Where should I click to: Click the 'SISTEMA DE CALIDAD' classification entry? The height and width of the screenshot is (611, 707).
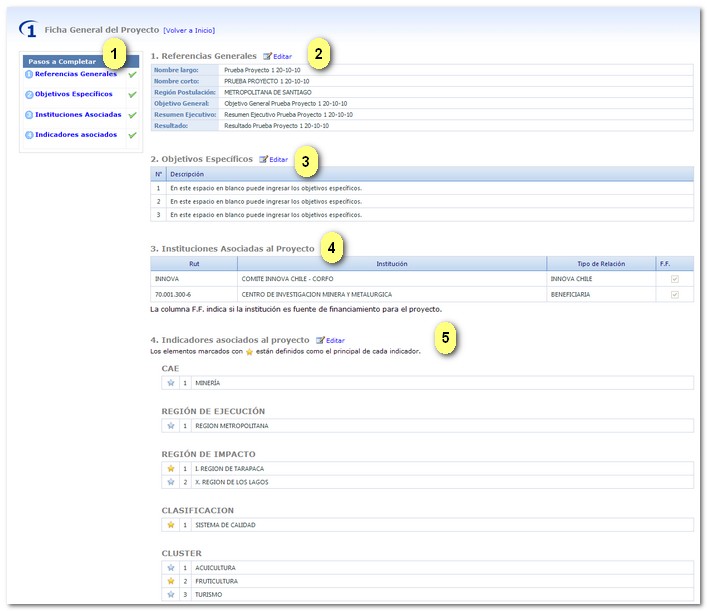click(x=225, y=525)
